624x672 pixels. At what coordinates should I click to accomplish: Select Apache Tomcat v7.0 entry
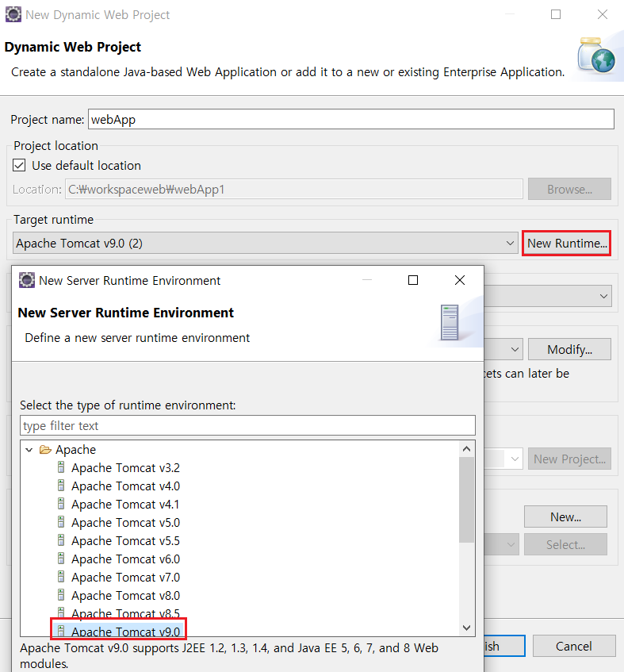tap(125, 578)
